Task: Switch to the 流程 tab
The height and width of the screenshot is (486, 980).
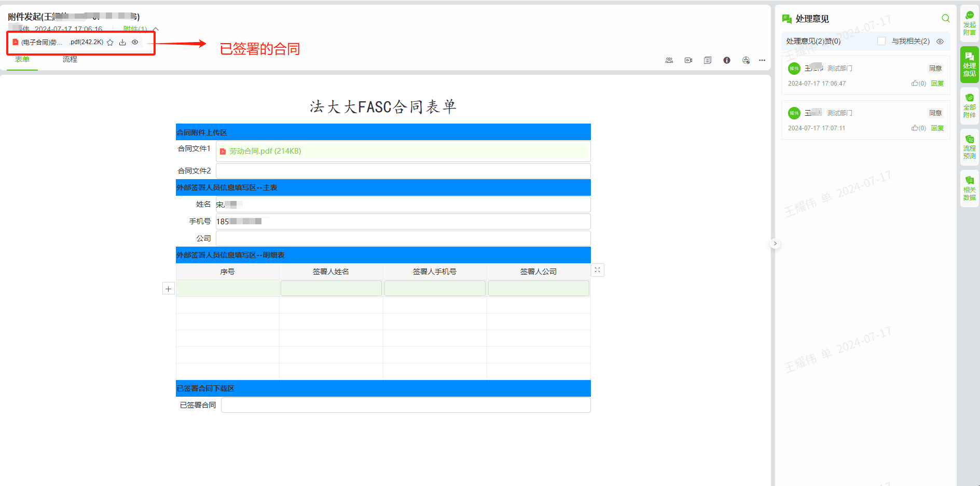Action: point(70,59)
